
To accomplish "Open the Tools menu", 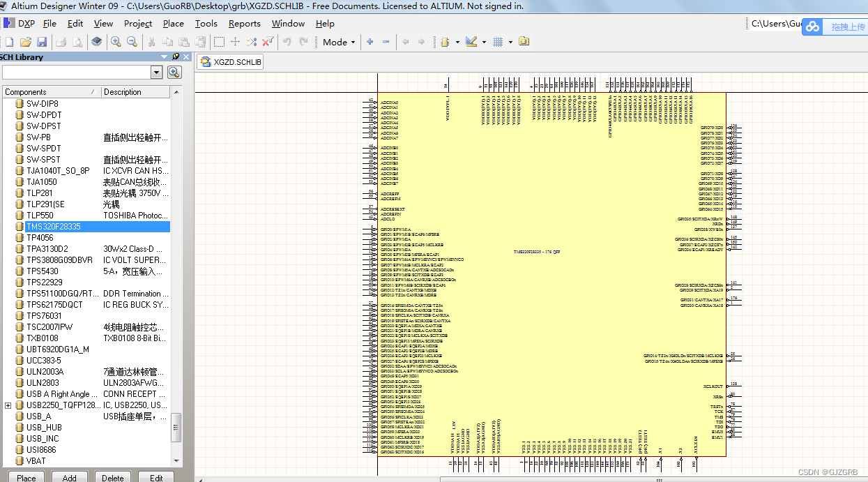I will pos(206,23).
